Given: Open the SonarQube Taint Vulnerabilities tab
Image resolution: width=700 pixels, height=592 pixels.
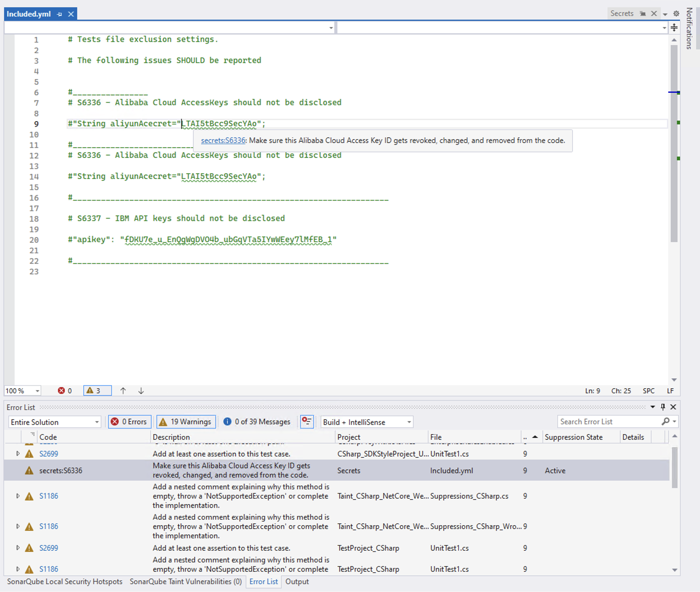Looking at the screenshot, I should point(186,581).
